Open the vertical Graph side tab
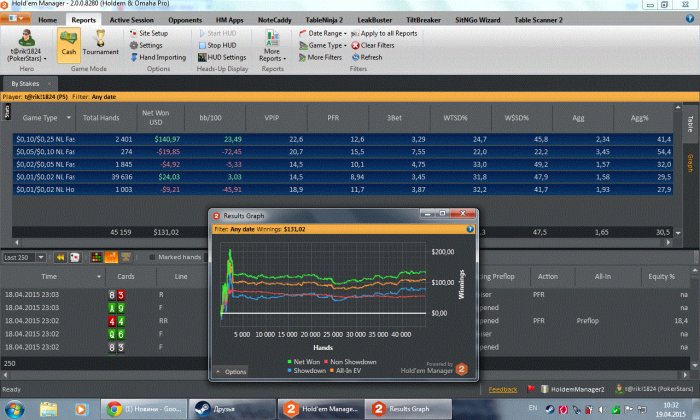 coord(690,162)
